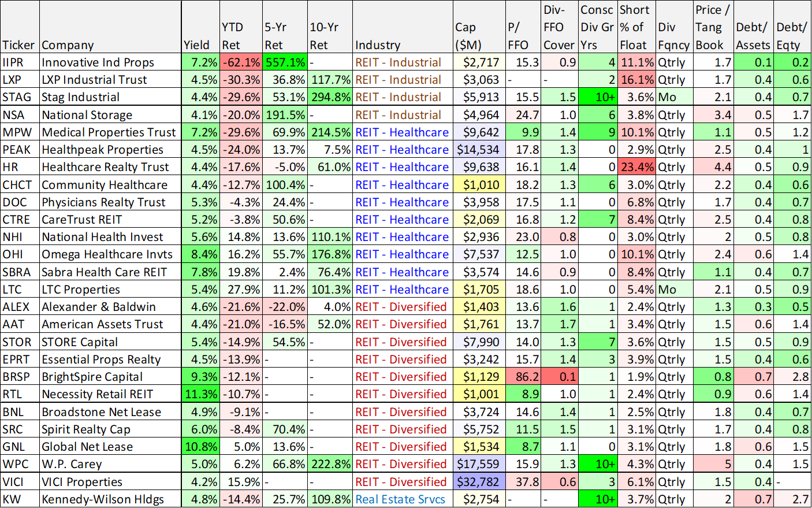Select the Cap ($M) column header
Image resolution: width=812 pixels, height=508 pixels.
[479, 27]
